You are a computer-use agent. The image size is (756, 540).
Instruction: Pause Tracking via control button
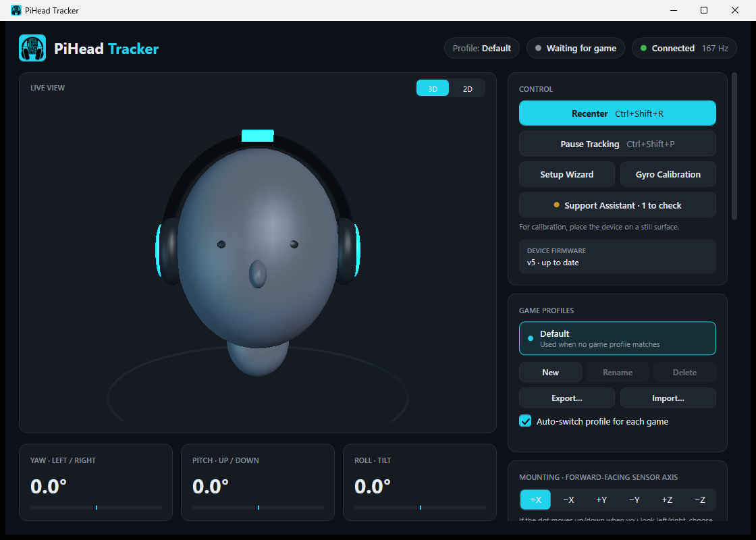tap(617, 144)
